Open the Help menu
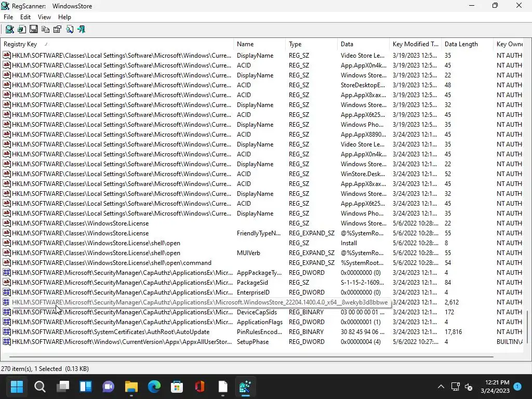 [x=64, y=17]
